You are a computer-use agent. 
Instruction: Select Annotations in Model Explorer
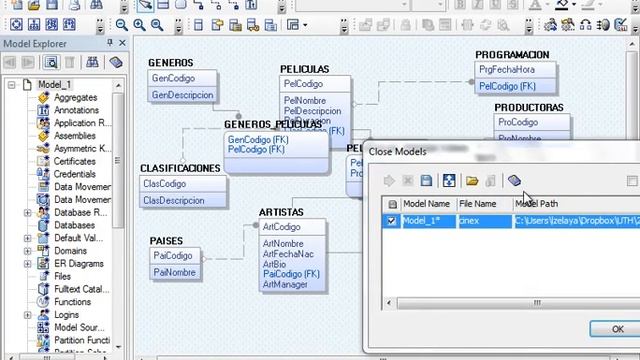point(76,110)
